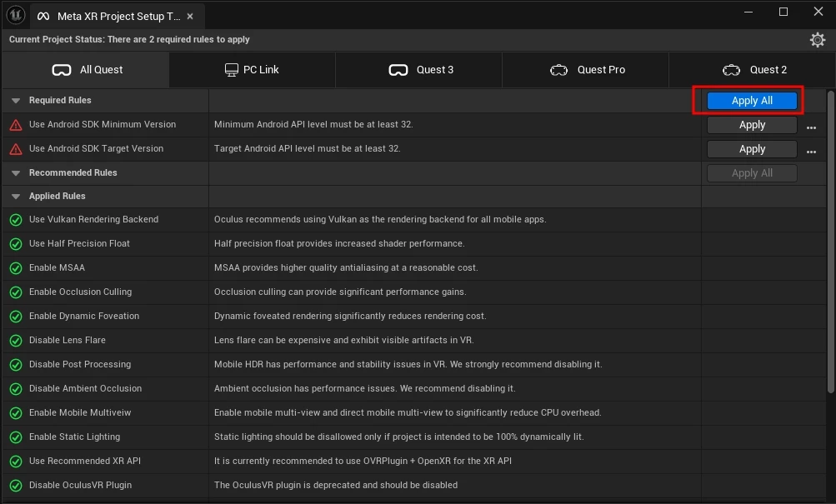The image size is (836, 504).
Task: Select 'Use Recommended XR API' rule name
Action: 85,461
